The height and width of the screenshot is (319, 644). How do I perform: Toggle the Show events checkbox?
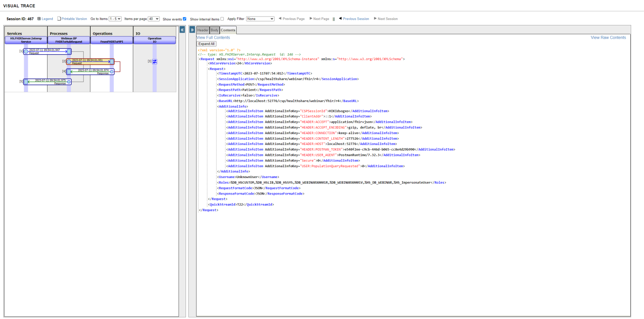pos(185,19)
